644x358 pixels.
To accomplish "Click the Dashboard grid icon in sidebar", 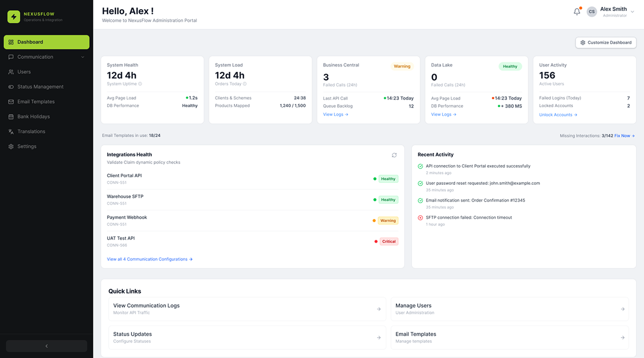I will (11, 42).
